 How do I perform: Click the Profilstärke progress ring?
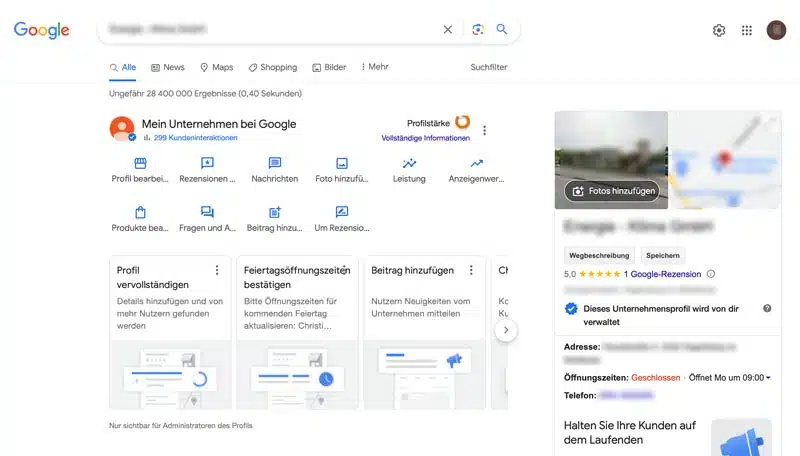pos(463,122)
